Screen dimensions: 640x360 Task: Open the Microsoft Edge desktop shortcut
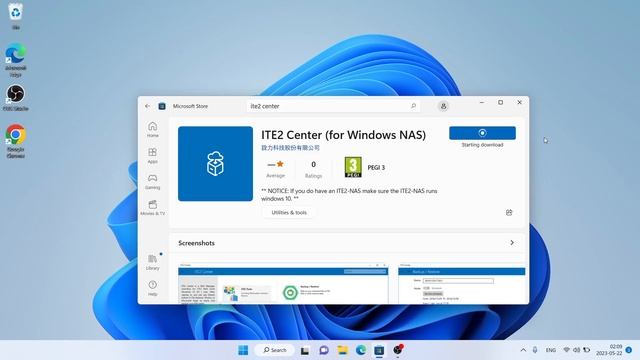point(16,60)
